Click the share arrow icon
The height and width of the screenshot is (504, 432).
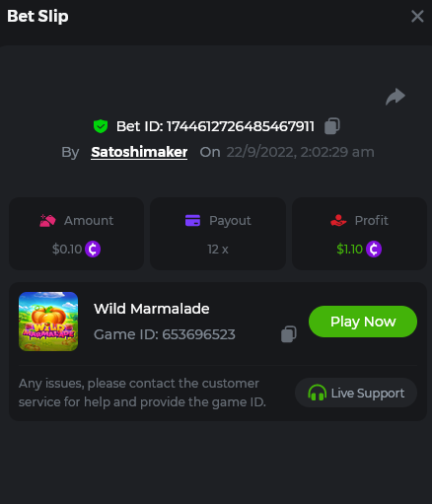396,97
